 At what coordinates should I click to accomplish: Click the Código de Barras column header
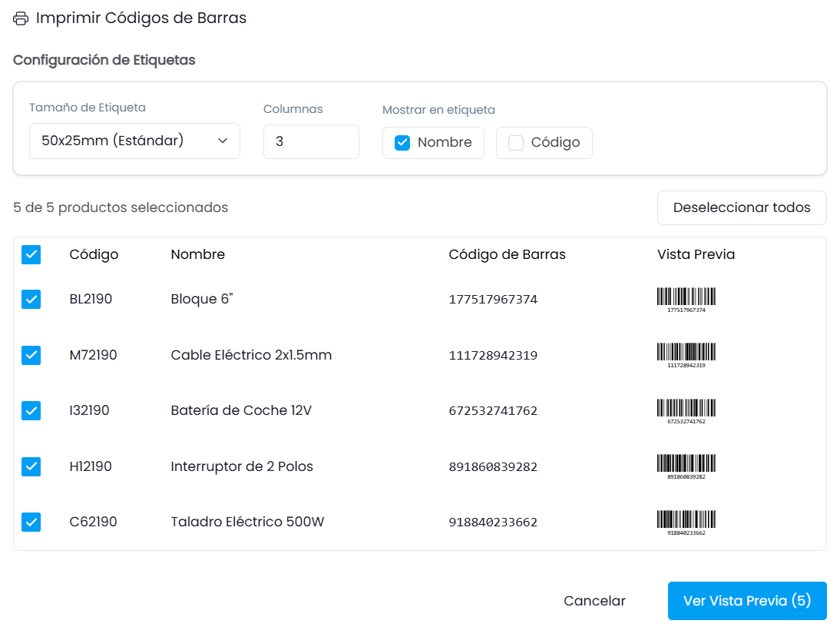(x=507, y=254)
